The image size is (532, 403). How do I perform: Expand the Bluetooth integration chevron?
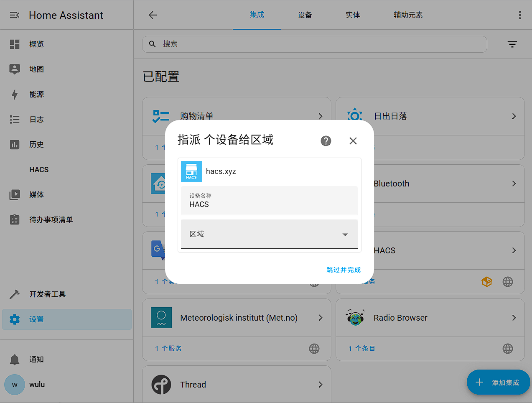(514, 184)
